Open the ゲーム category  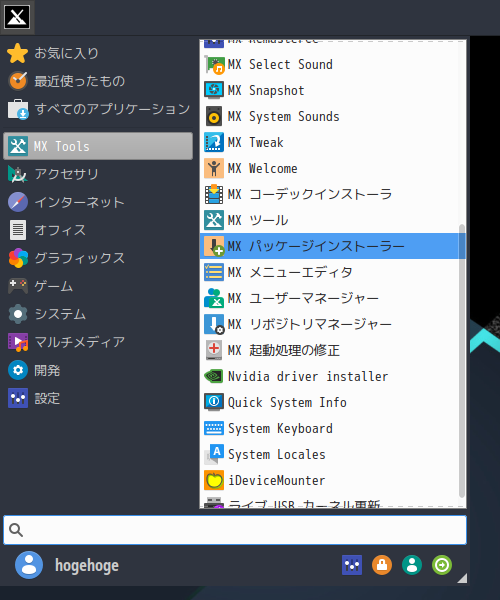(x=98, y=286)
